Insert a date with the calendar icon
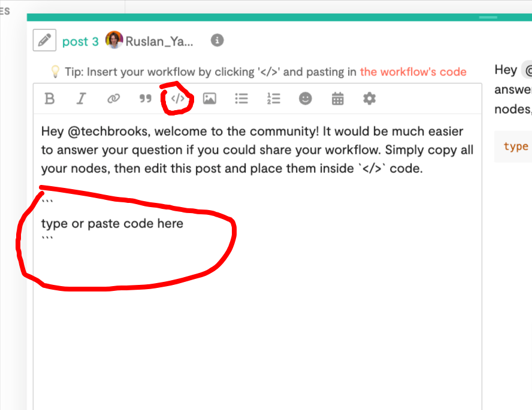532x410 pixels. click(x=337, y=99)
